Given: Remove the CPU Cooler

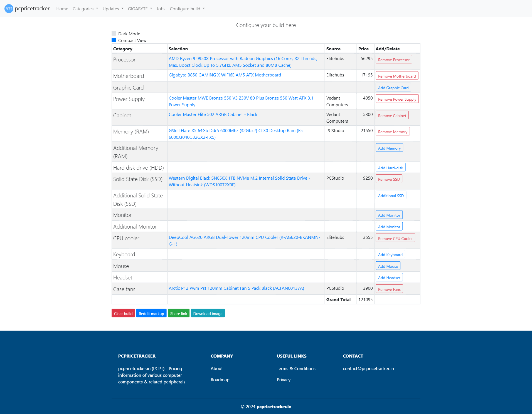Looking at the screenshot, I should [x=395, y=238].
